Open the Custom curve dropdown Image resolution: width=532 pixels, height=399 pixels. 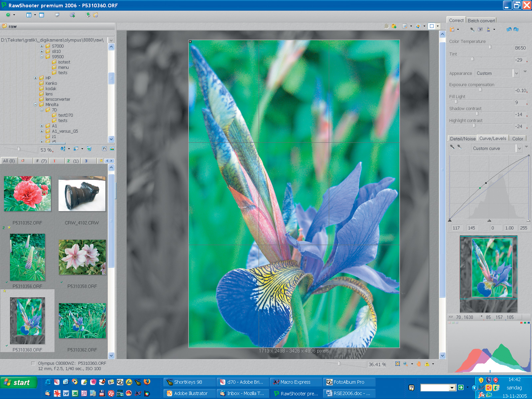(519, 149)
